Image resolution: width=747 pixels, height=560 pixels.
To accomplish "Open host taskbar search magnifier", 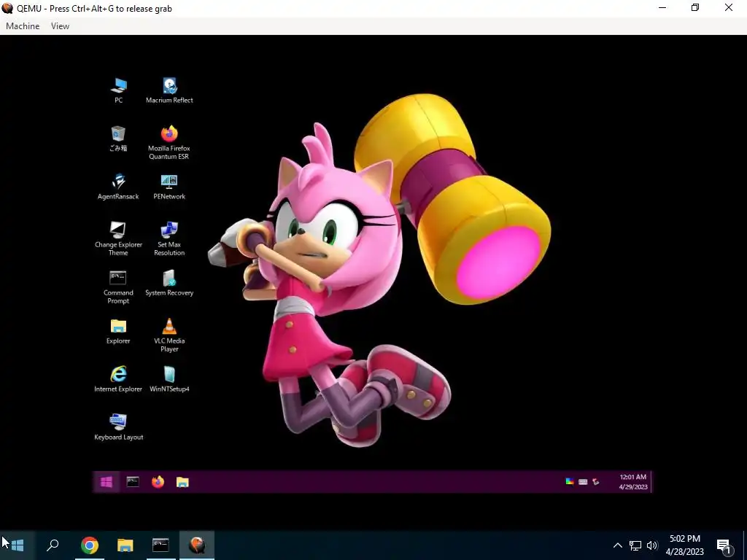I will (53, 545).
